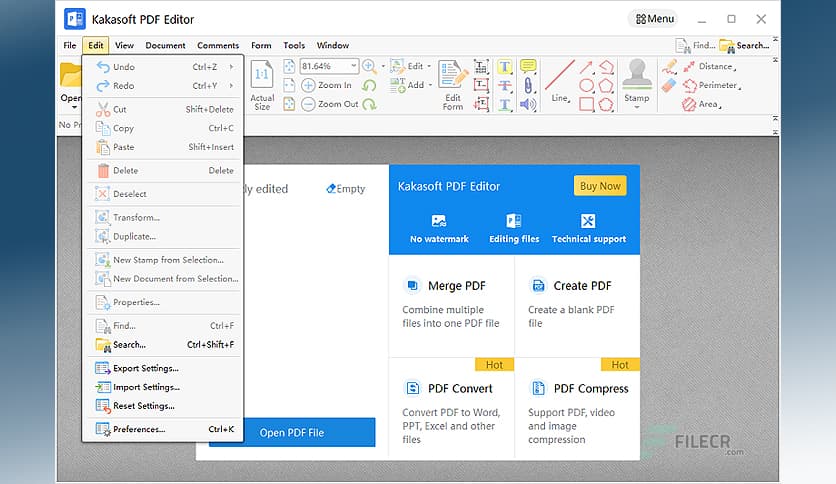836x484 pixels.
Task: Click the Zoom In tool
Action: (329, 86)
